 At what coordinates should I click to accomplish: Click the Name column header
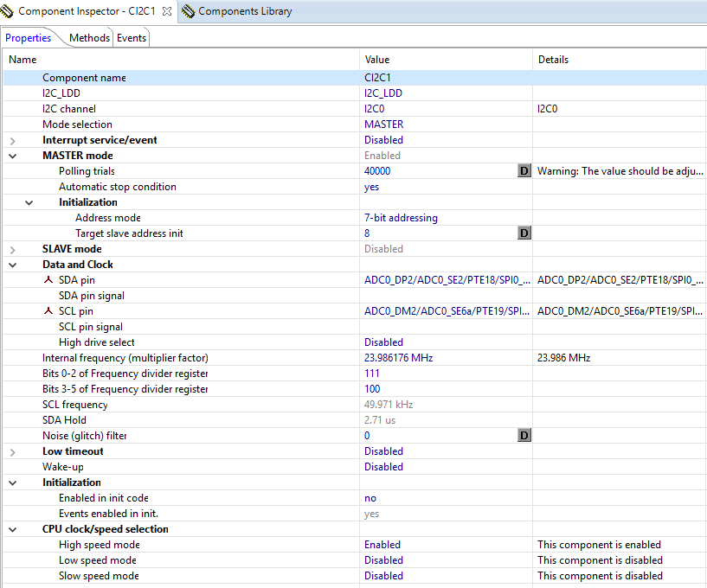tap(22, 60)
